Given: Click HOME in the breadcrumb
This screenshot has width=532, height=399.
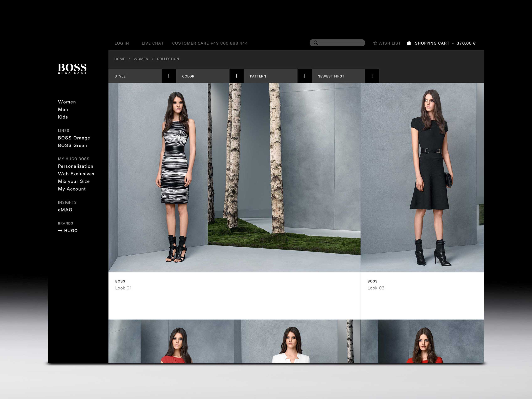Looking at the screenshot, I should coord(119,59).
